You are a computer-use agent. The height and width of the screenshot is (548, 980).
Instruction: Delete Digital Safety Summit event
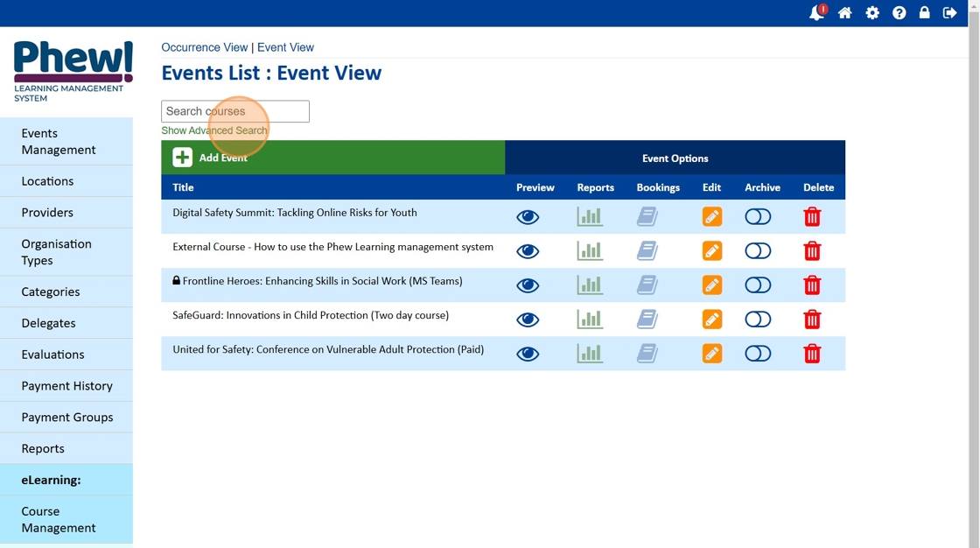tap(812, 216)
